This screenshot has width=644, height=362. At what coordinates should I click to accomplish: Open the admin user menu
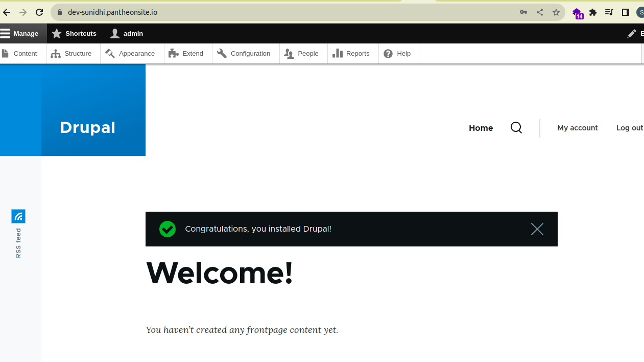(127, 33)
